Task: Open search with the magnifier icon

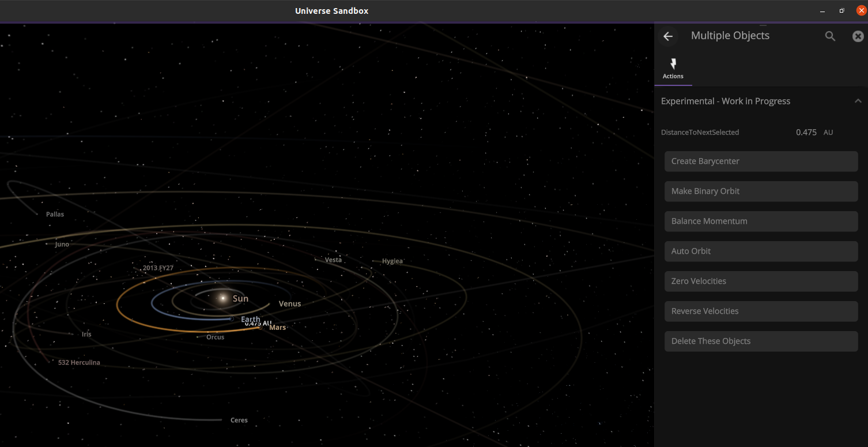Action: point(830,36)
